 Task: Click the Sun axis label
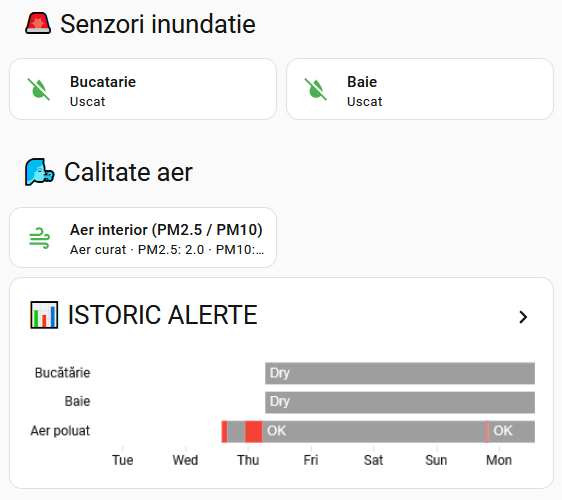pyautogui.click(x=436, y=460)
